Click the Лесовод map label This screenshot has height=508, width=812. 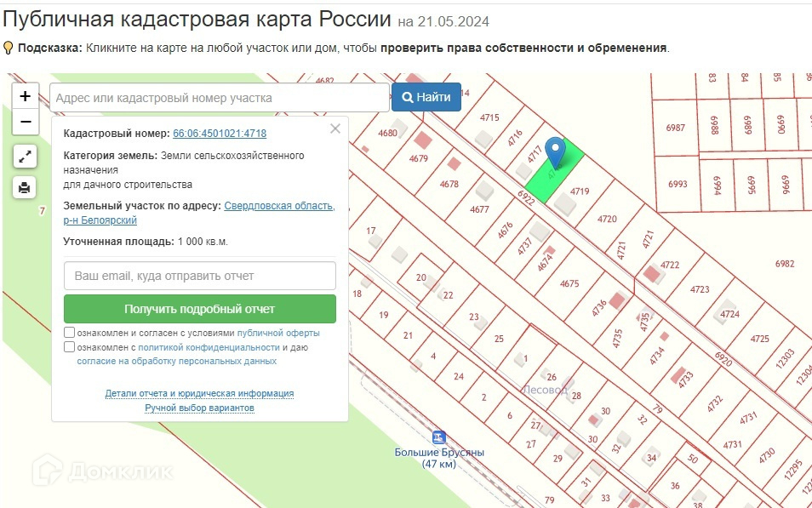point(546,390)
